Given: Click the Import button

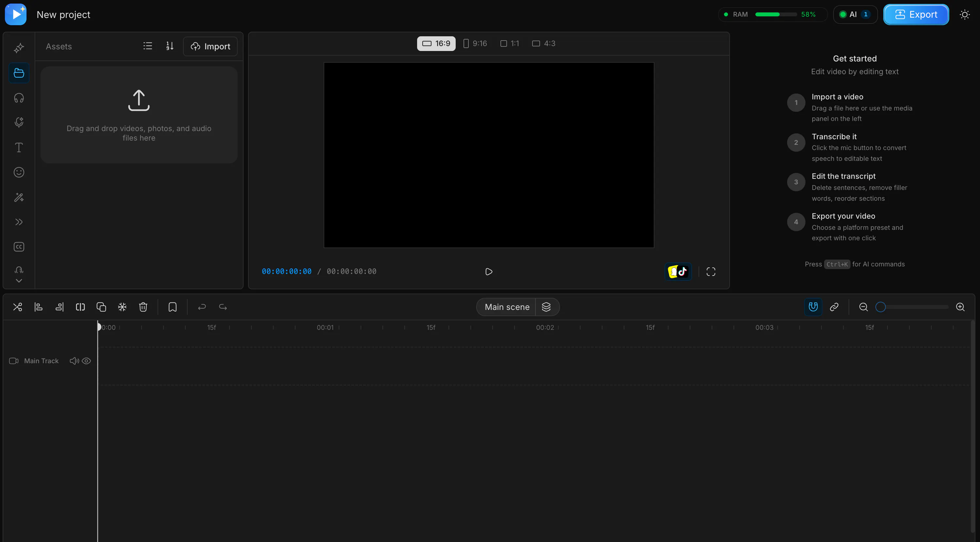Looking at the screenshot, I should coord(210,46).
